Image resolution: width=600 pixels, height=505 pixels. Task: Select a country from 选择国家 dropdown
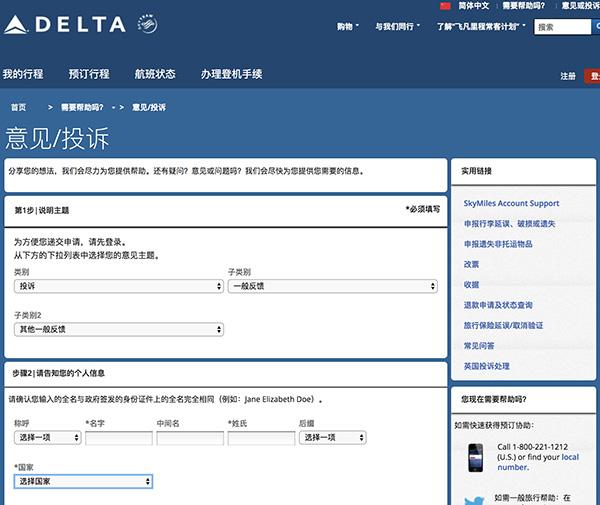[x=83, y=481]
